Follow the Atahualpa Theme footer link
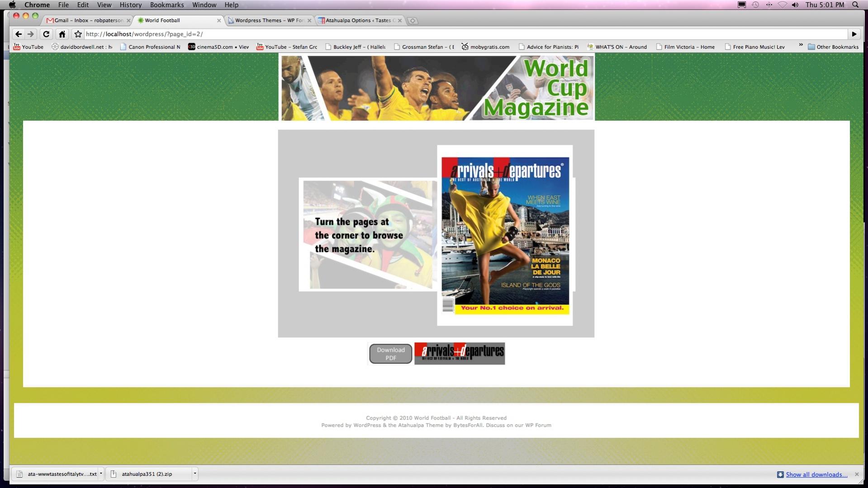 point(420,425)
